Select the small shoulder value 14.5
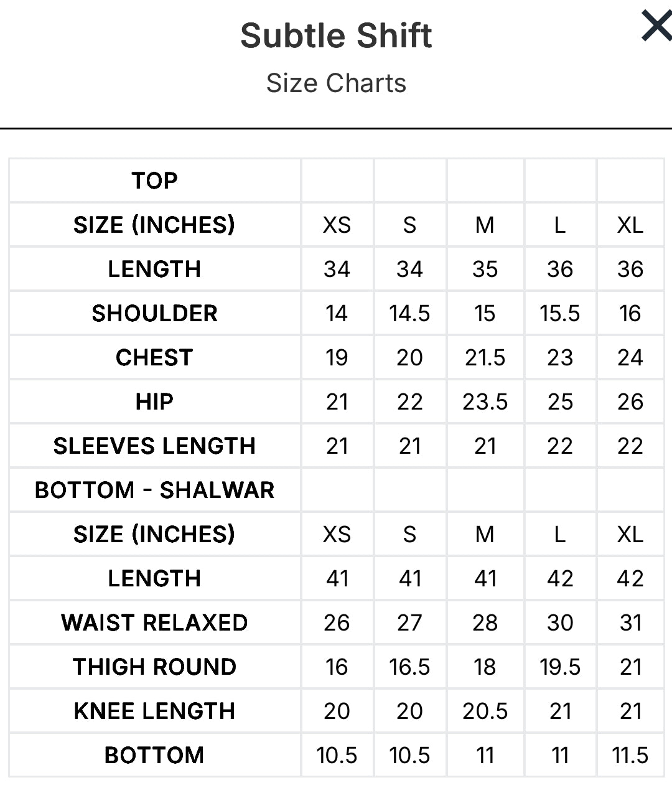The width and height of the screenshot is (672, 808). [409, 313]
